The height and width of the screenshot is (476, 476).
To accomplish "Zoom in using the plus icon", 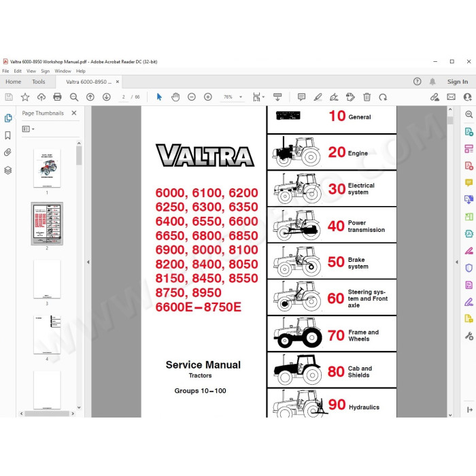I will pyautogui.click(x=208, y=97).
